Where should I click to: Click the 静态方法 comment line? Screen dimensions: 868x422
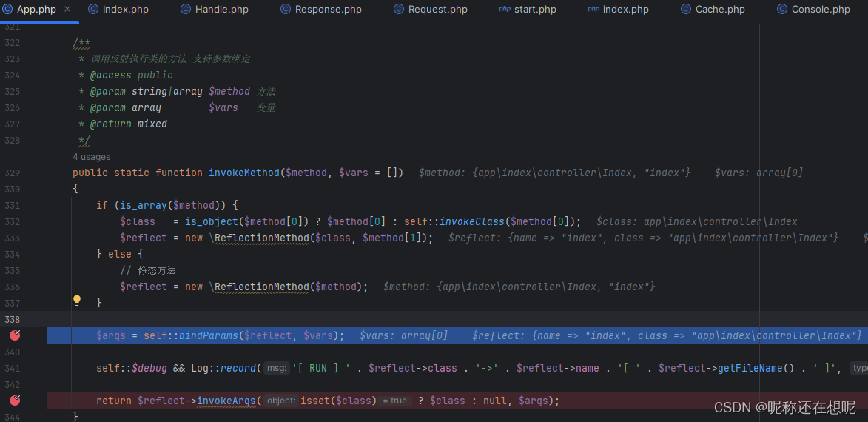148,270
